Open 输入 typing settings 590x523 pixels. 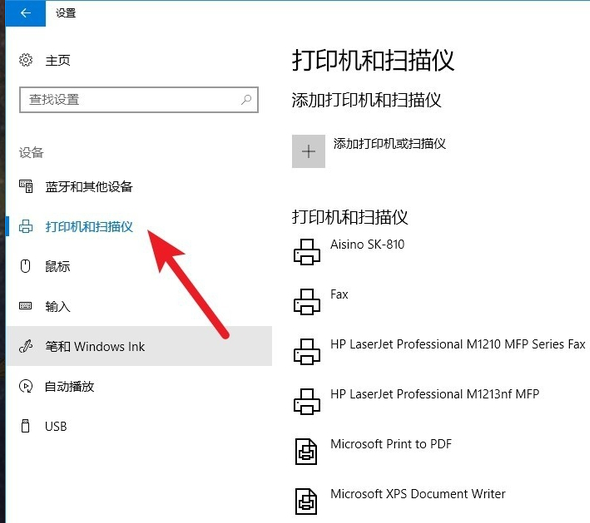58,306
